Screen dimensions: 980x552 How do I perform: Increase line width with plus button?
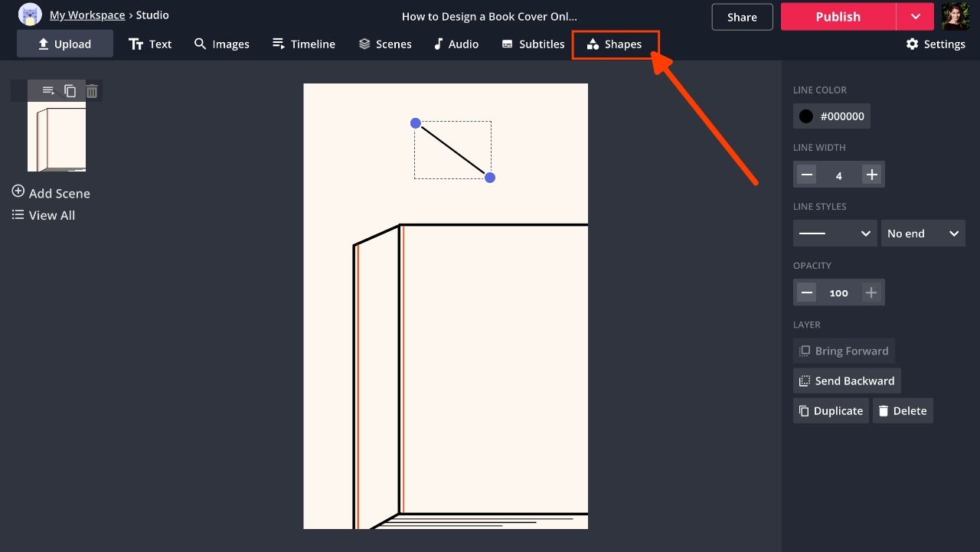871,175
